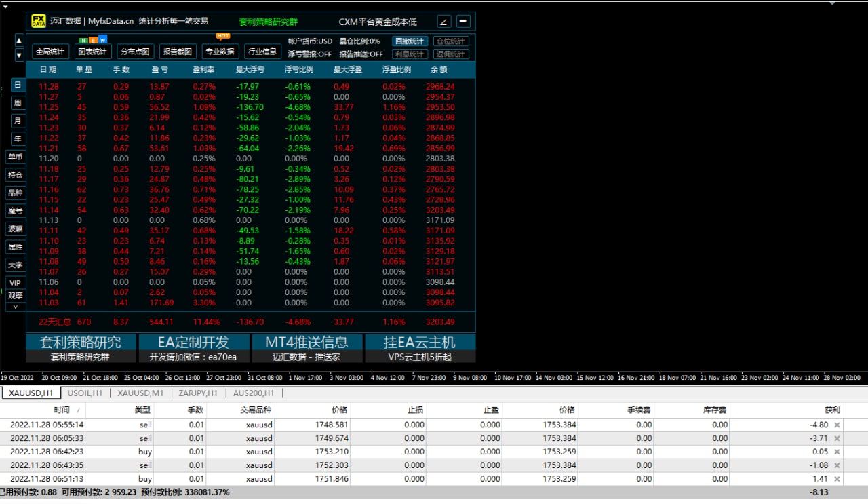Image resolution: width=868 pixels, height=504 pixels.
Task: Minimize the MyfxData statistics panel
Action: (x=463, y=22)
